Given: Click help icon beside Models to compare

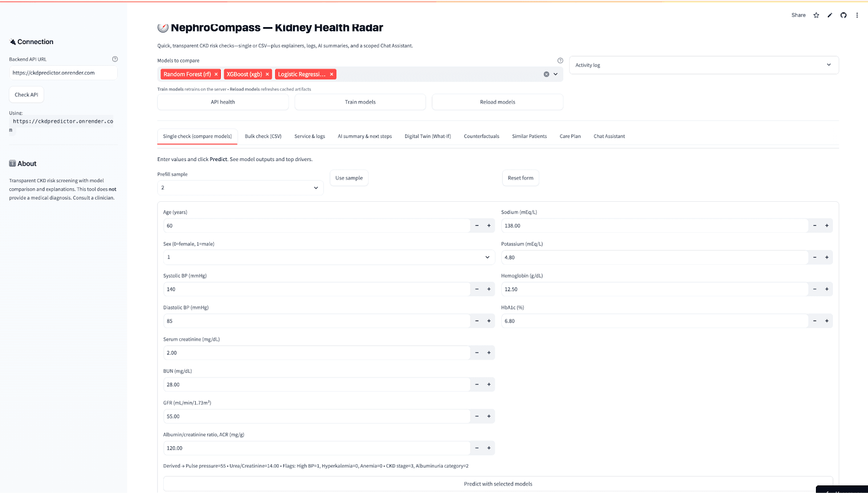Looking at the screenshot, I should click(x=560, y=61).
